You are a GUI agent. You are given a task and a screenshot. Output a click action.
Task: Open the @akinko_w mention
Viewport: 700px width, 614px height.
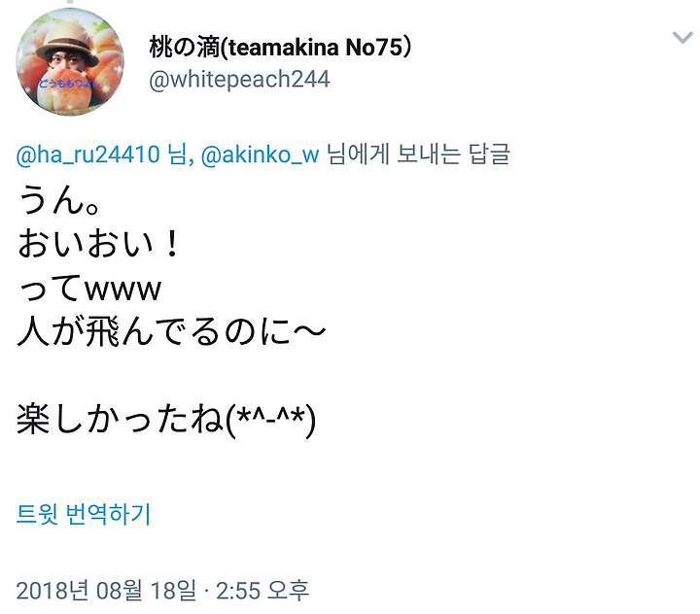coord(261,154)
